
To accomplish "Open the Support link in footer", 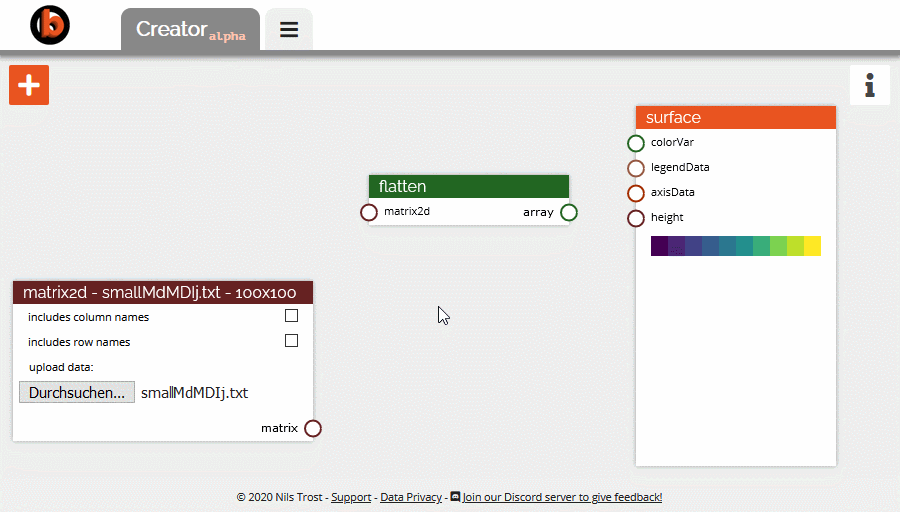I will [351, 497].
